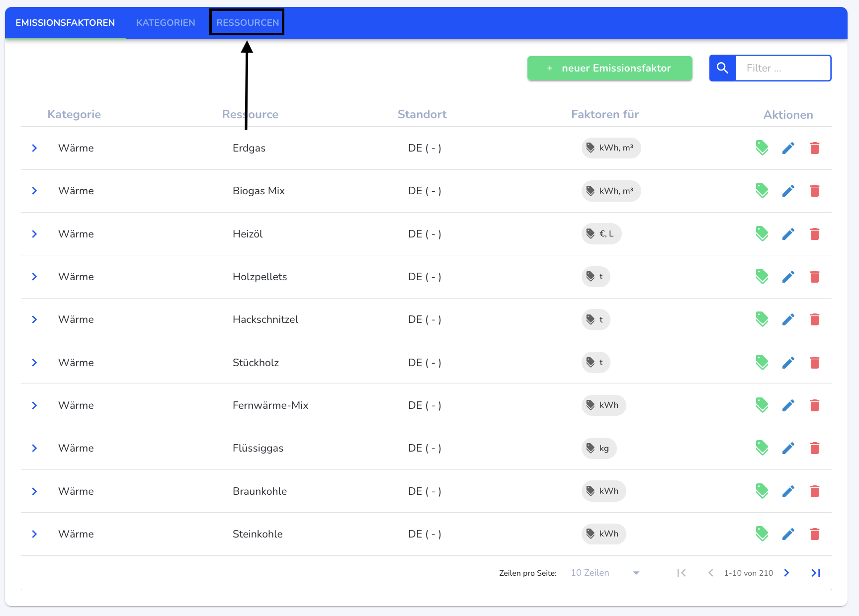Click the €, L factor chip for Heizöl

click(x=601, y=234)
